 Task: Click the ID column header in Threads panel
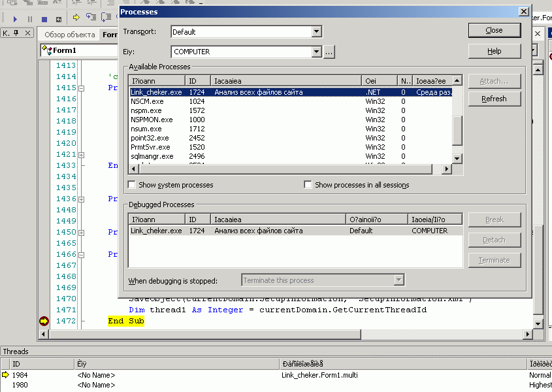click(x=42, y=364)
